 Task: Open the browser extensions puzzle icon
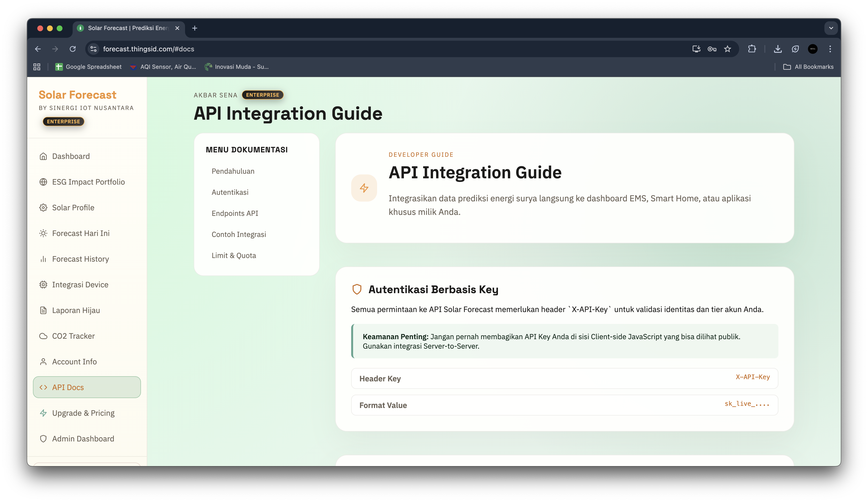tap(752, 49)
